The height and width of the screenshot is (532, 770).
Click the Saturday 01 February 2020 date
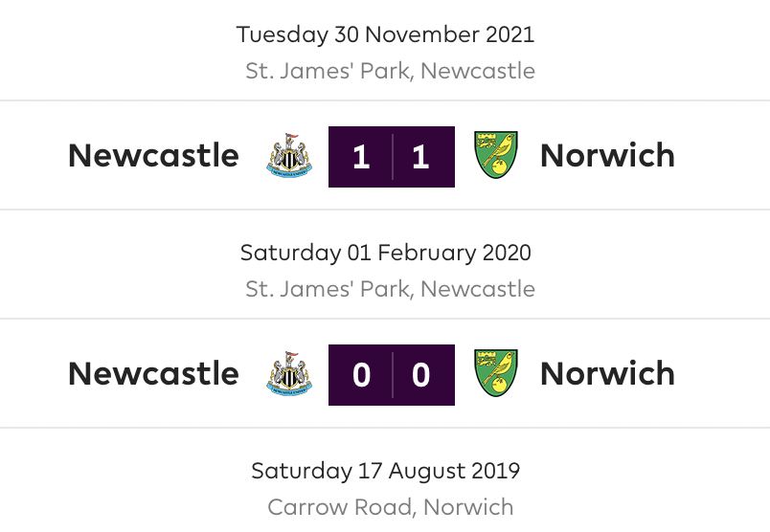tap(386, 254)
